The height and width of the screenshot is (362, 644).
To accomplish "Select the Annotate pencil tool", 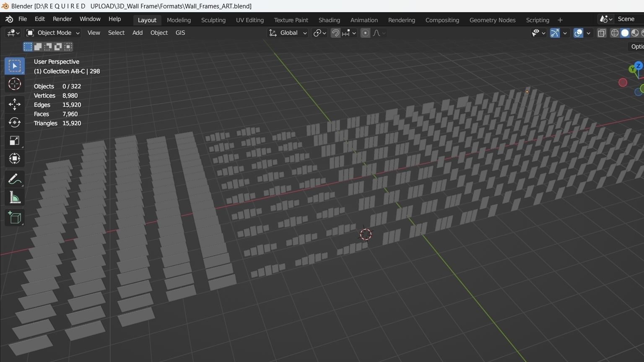I will (x=15, y=179).
